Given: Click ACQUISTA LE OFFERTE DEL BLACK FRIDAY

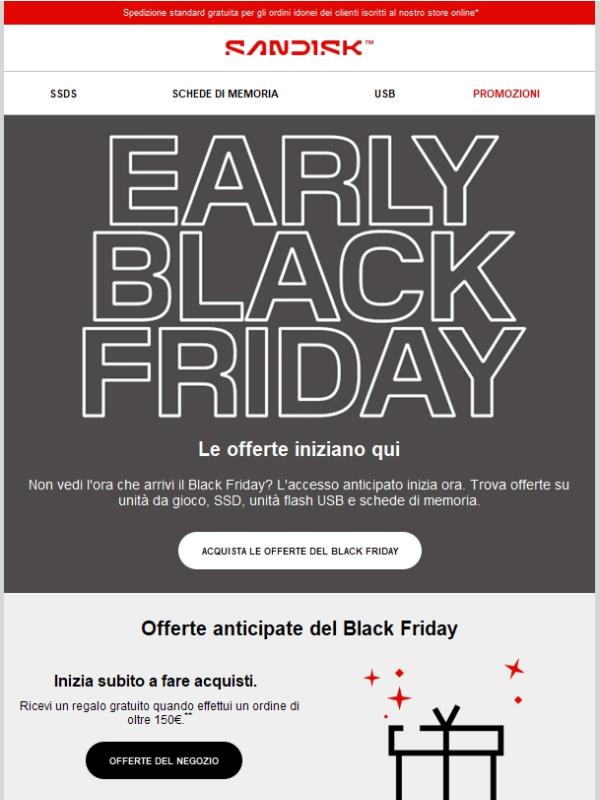Looking at the screenshot, I should [300, 549].
